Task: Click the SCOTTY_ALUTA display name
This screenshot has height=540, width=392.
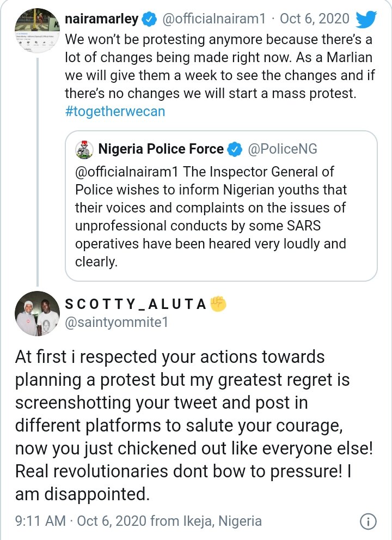Action: 136,304
